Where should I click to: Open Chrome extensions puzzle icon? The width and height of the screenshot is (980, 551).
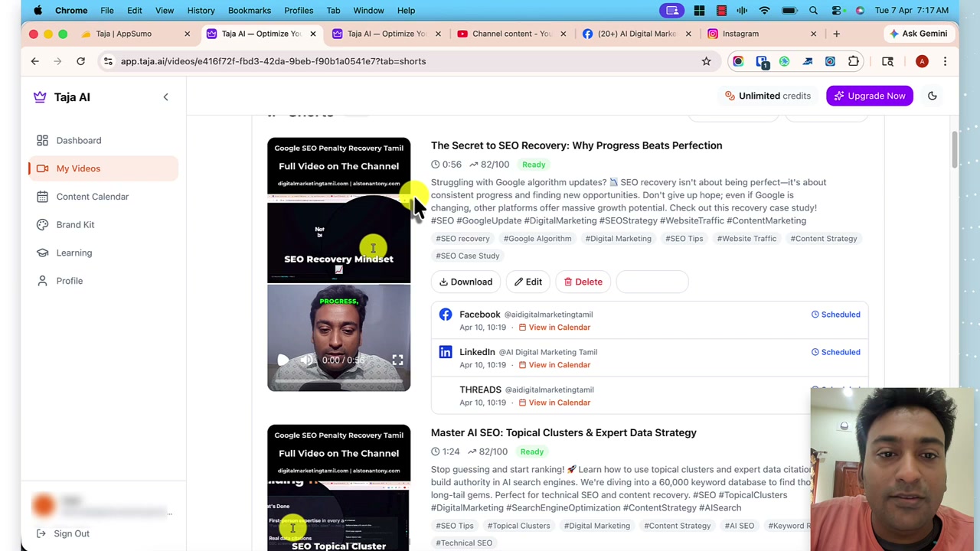coord(853,61)
